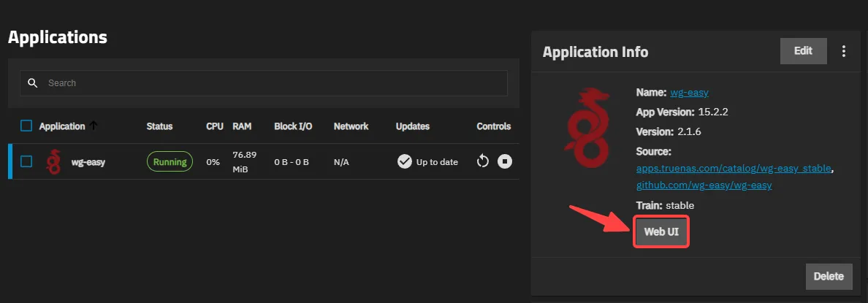Toggle the sort arrow beside the Application column
Screen dimensions: 868x303
tap(93, 126)
